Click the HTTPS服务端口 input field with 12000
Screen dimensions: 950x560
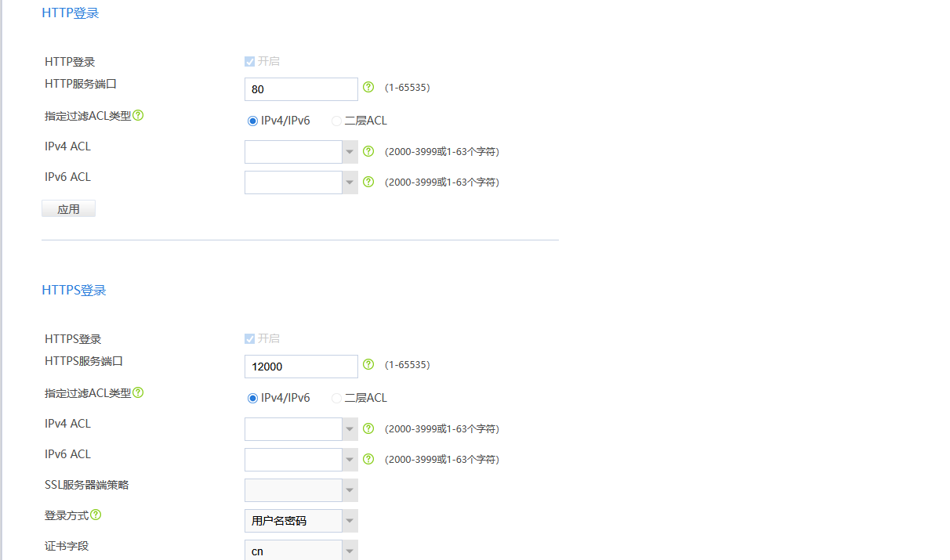[x=301, y=367]
